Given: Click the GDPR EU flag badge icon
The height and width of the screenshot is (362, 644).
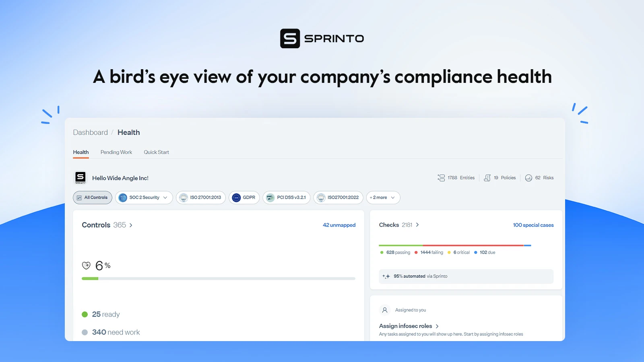Looking at the screenshot, I should tap(236, 197).
